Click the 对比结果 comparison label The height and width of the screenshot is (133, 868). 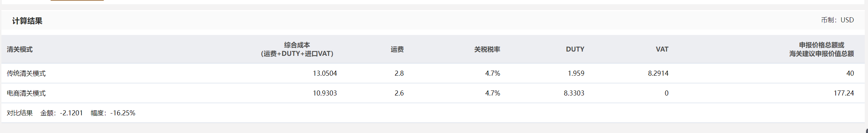tap(20, 113)
